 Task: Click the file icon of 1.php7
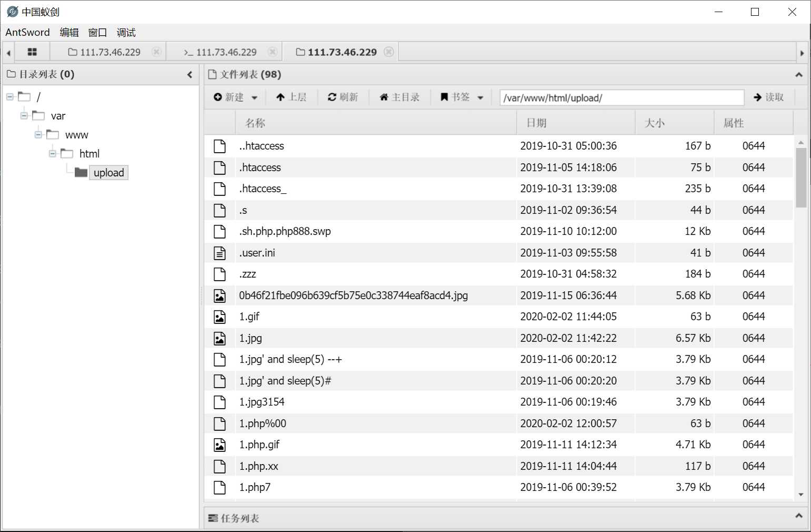coord(220,487)
